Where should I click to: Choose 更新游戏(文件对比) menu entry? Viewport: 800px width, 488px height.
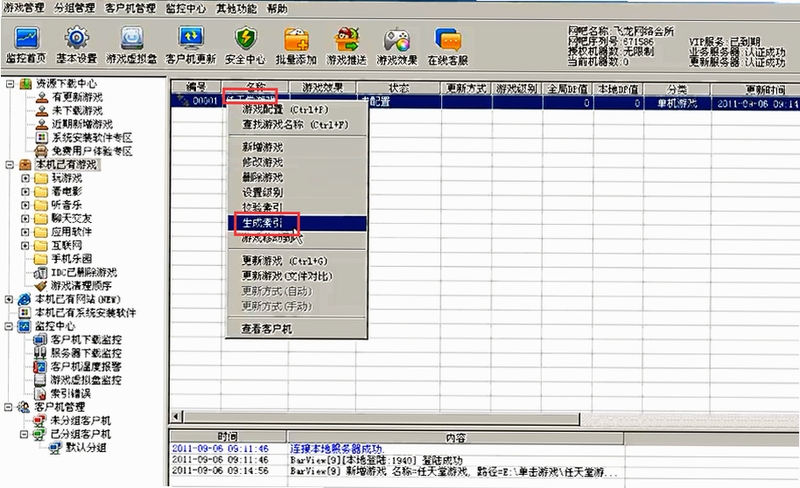[x=297, y=276]
